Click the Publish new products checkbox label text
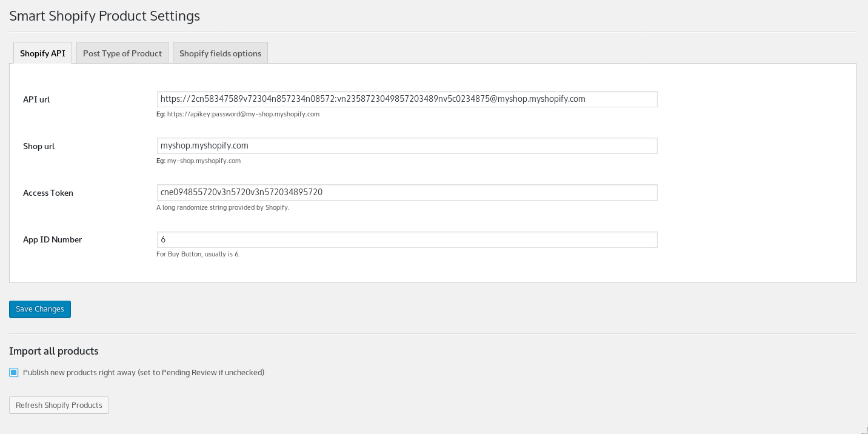868x434 pixels. tap(144, 372)
